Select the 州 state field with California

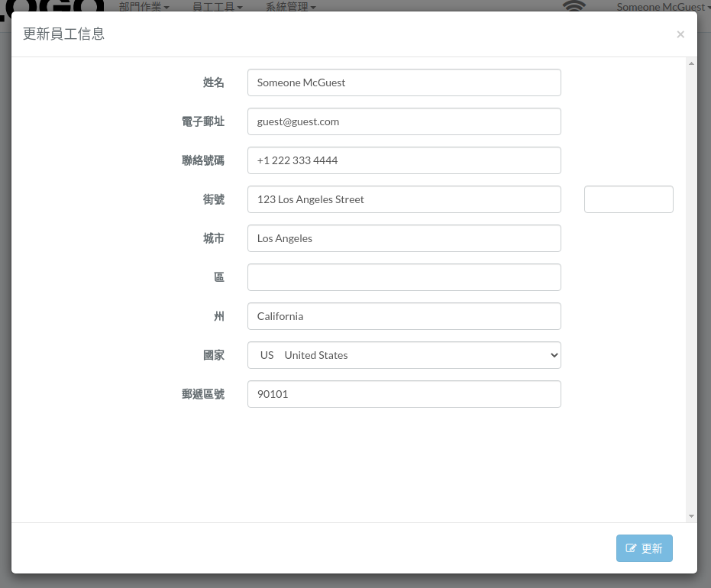coord(404,316)
